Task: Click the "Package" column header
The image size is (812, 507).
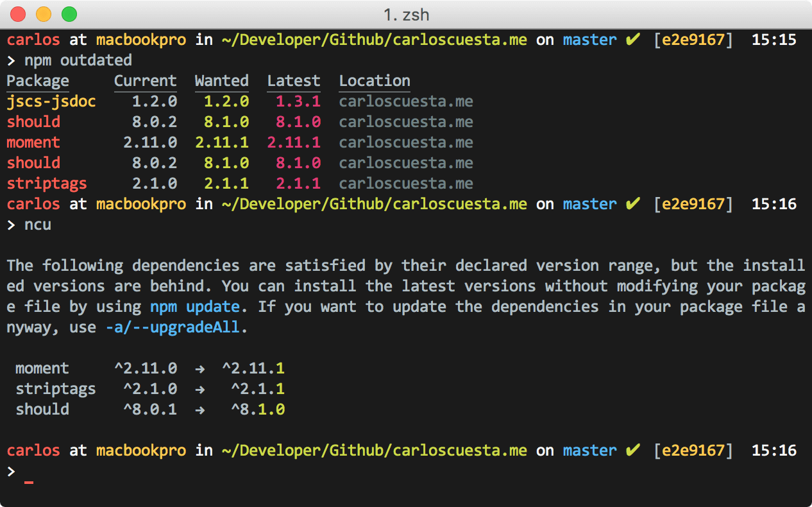Action: coord(38,82)
